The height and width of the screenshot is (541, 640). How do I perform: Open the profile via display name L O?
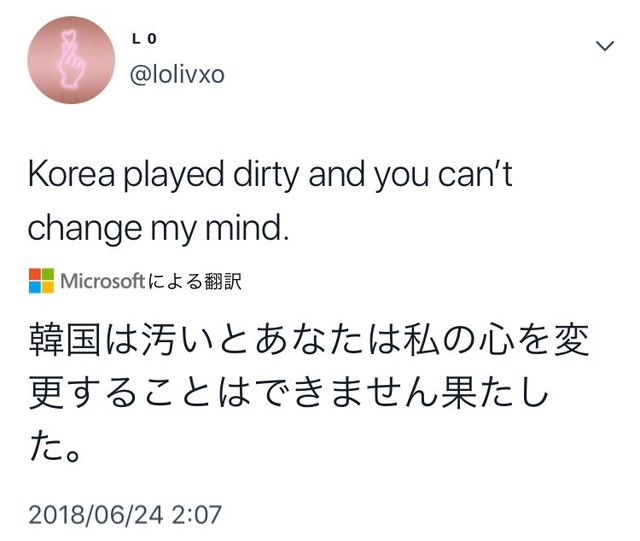click(144, 39)
